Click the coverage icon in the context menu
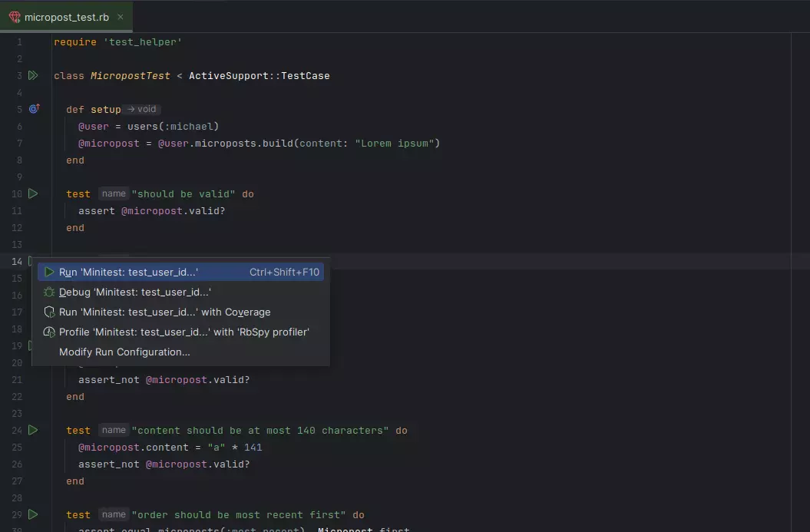The image size is (810, 532). pos(48,312)
